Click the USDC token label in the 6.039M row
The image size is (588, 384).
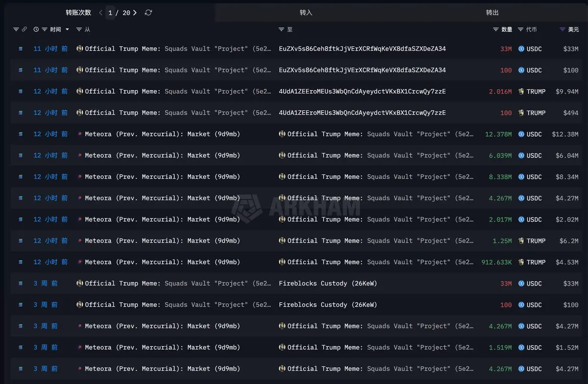pyautogui.click(x=534, y=155)
